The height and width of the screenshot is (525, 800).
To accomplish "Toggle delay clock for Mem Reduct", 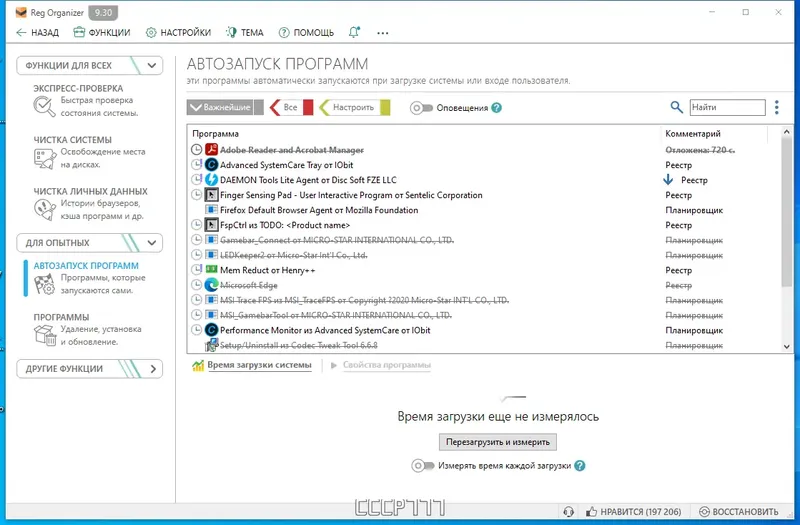I will pyautogui.click(x=196, y=269).
